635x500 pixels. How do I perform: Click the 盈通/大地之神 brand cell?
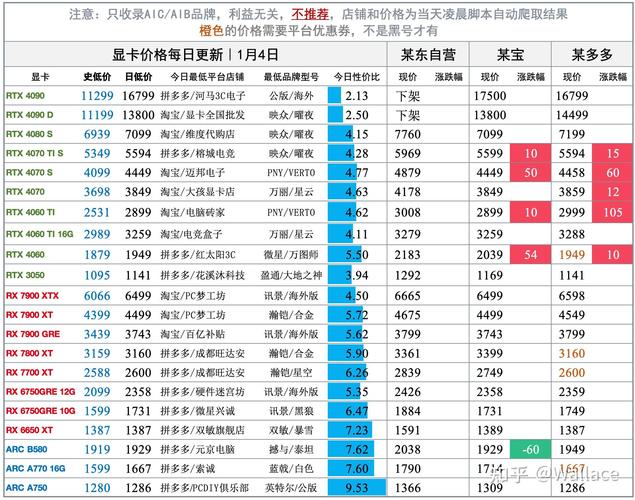pos(291,275)
